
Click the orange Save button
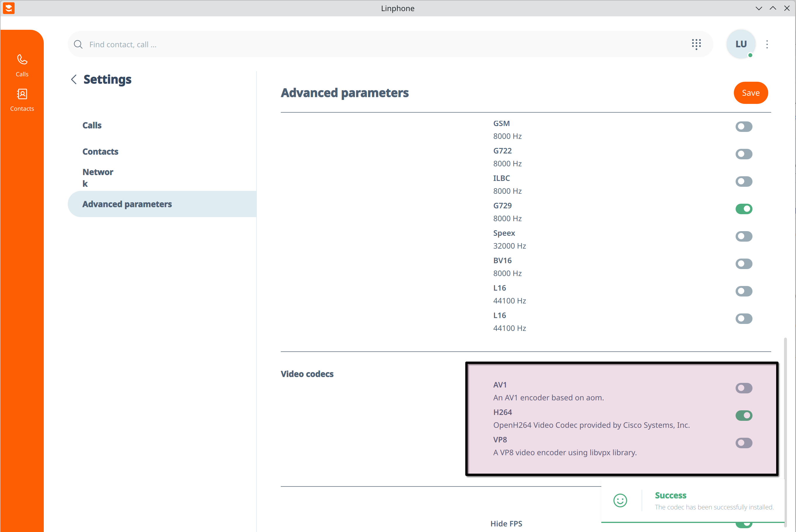click(x=750, y=93)
